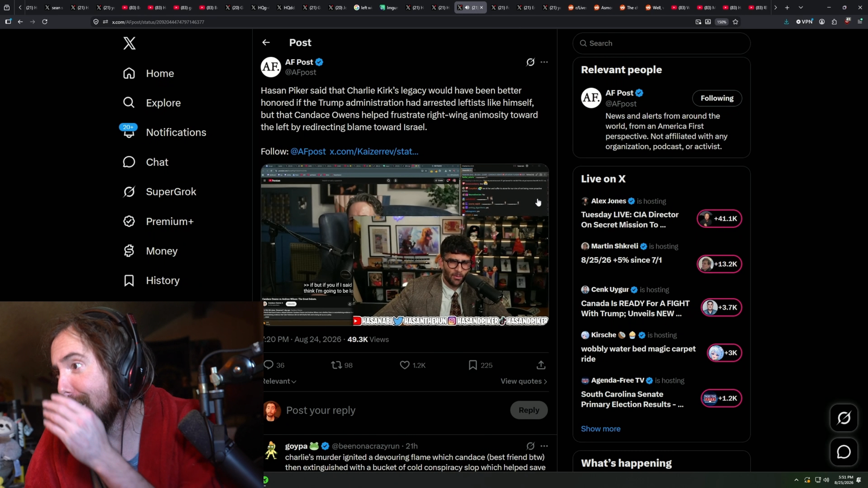868x488 pixels.
Task: Open the network tray icon
Action: [x=818, y=480]
